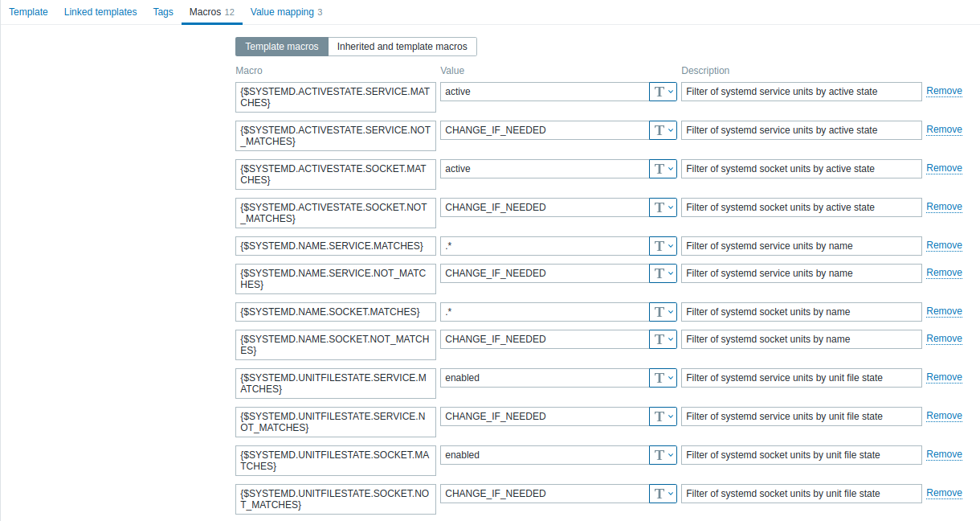The height and width of the screenshot is (521, 980).
Task: Open value type dropdown for SYSTEMD.ACTIVESTATE.SERVICE.MATCHES macro
Action: pos(663,92)
